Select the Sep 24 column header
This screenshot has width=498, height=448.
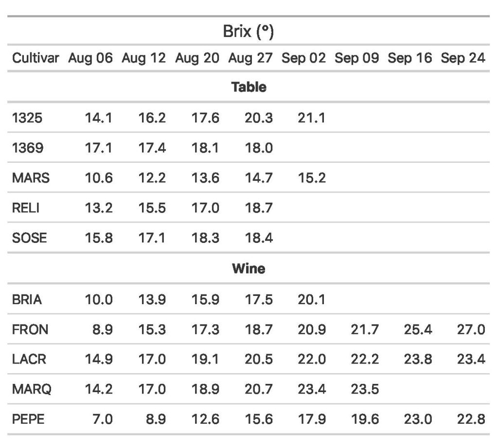point(463,58)
